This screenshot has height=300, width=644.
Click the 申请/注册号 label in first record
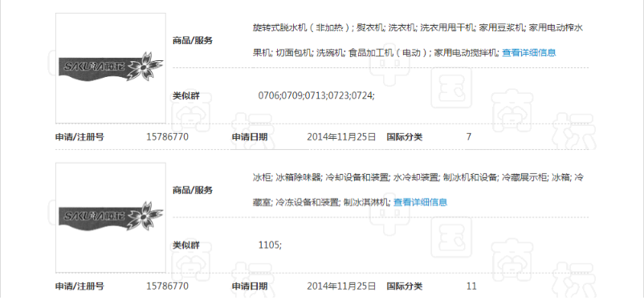tap(79, 137)
